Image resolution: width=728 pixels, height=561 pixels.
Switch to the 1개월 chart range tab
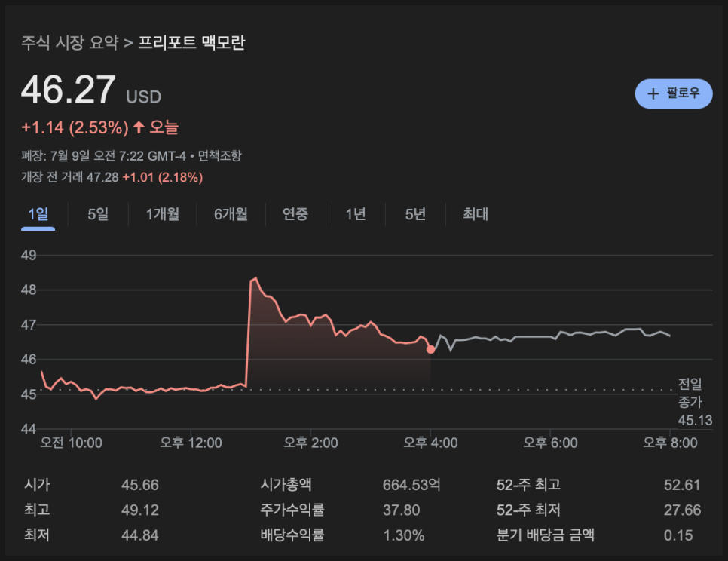coord(163,215)
